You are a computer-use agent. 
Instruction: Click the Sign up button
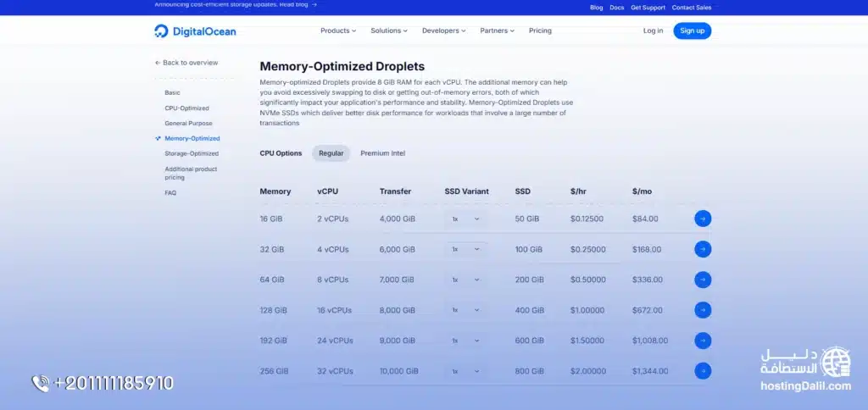coord(692,31)
